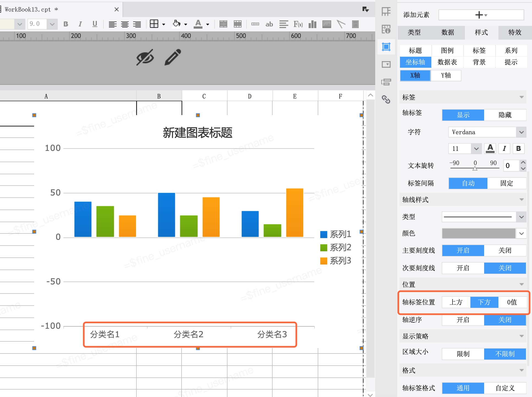Set axis label to 隐藏
532x397 pixels.
505,115
